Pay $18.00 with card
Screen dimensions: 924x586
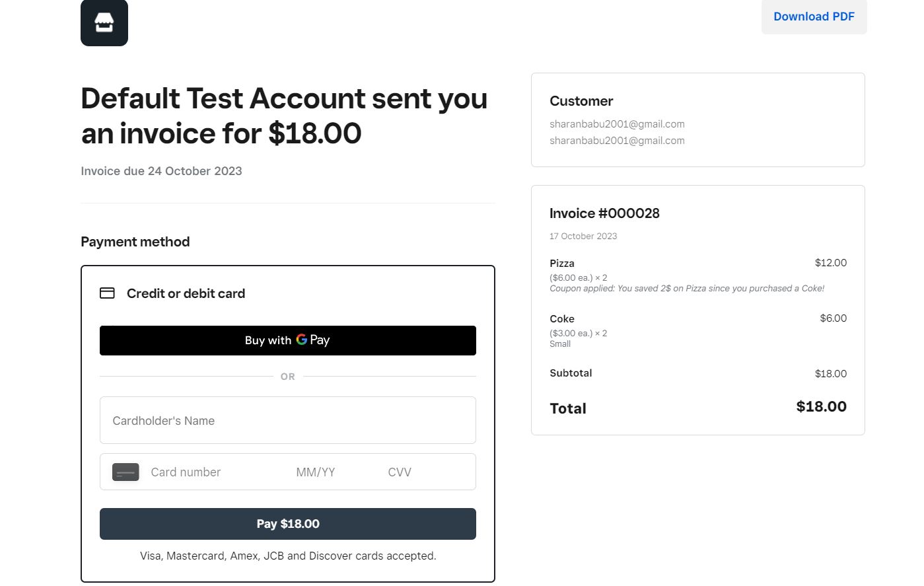point(288,524)
